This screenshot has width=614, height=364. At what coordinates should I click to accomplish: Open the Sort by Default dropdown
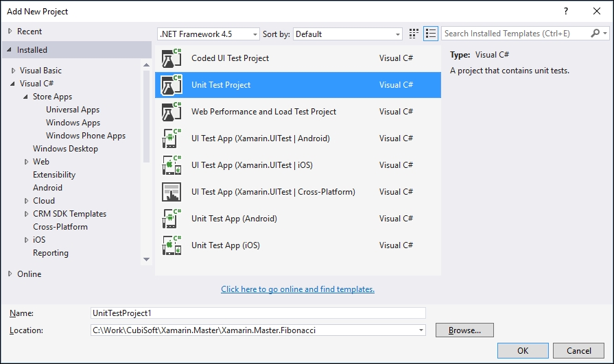pos(348,34)
